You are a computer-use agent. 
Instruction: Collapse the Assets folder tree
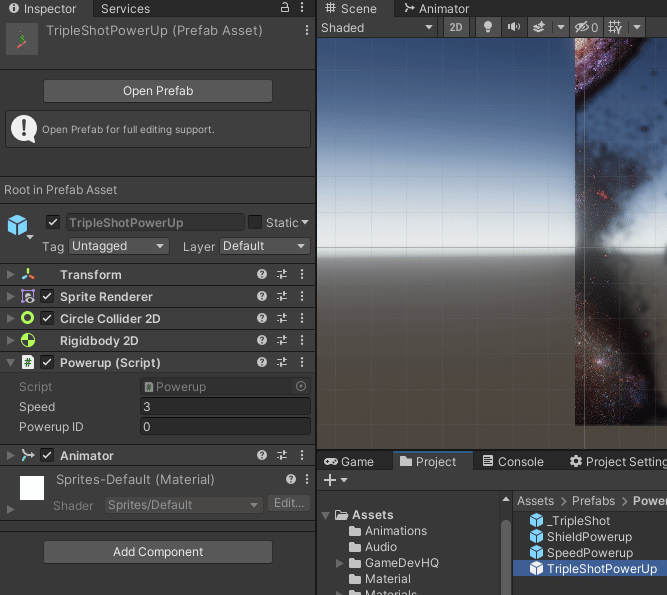click(x=326, y=515)
